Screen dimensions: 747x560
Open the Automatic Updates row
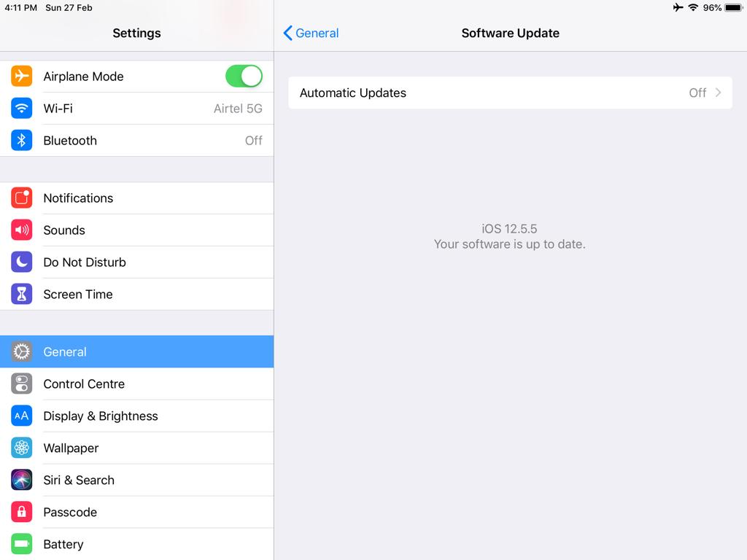click(510, 93)
